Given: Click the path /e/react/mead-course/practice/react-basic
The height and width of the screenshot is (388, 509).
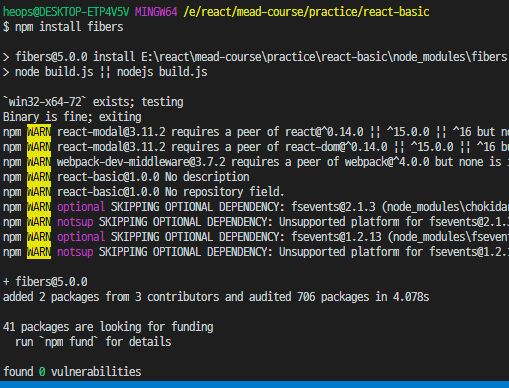Looking at the screenshot, I should click(x=306, y=12).
